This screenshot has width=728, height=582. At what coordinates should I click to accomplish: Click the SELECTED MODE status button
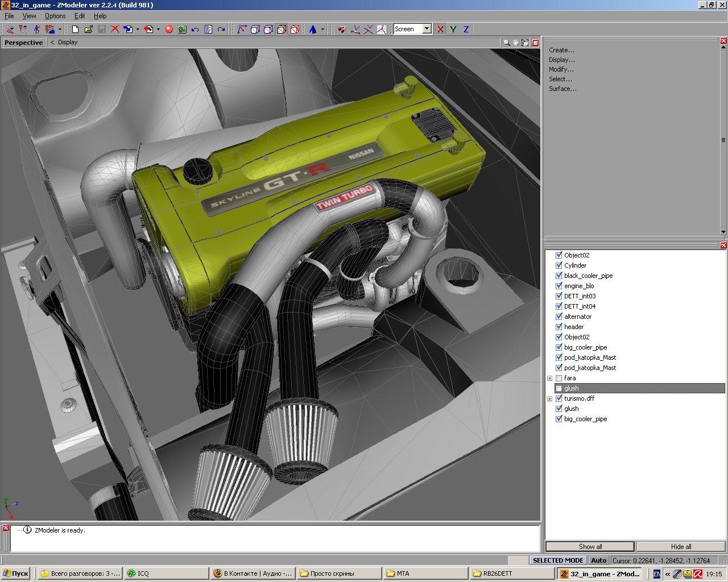[x=558, y=560]
